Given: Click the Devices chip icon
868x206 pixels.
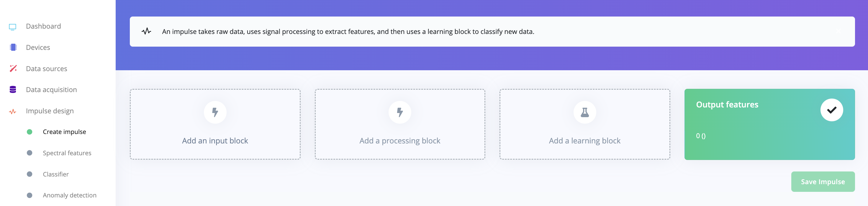Looking at the screenshot, I should coord(13,48).
